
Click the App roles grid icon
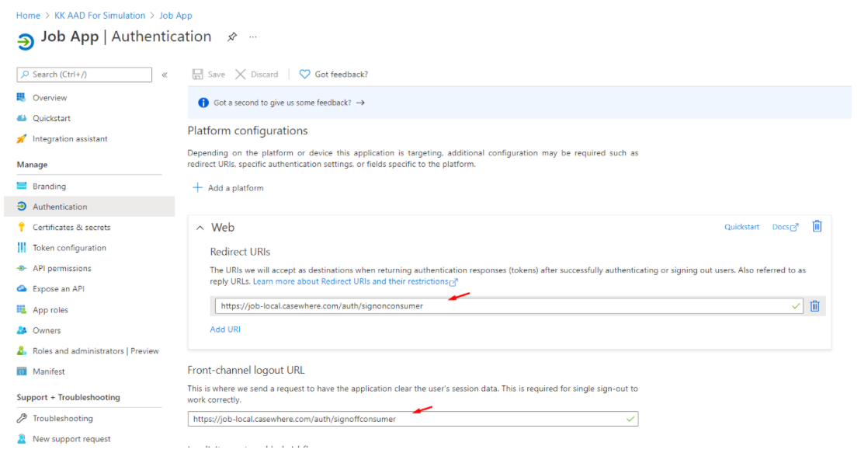(22, 309)
